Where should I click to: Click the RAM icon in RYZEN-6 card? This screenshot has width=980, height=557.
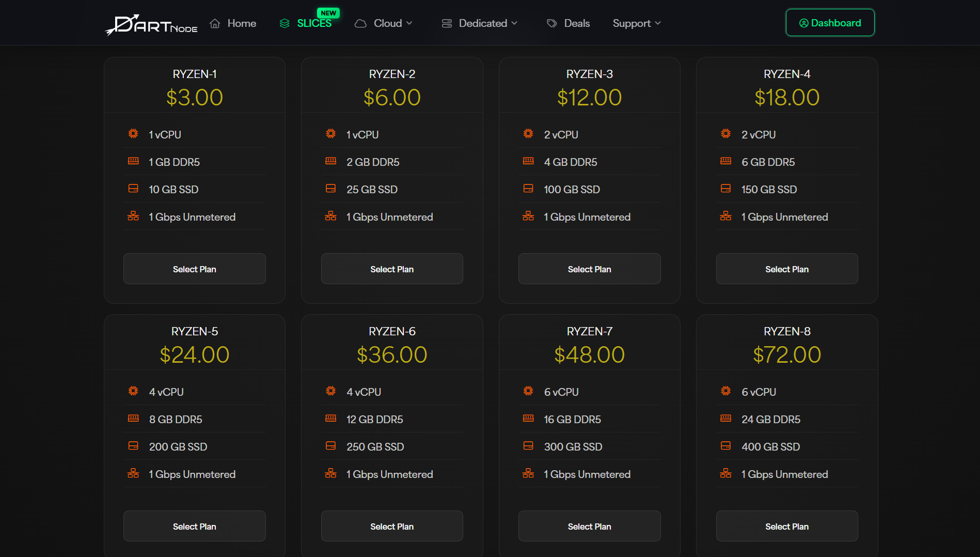tap(331, 419)
